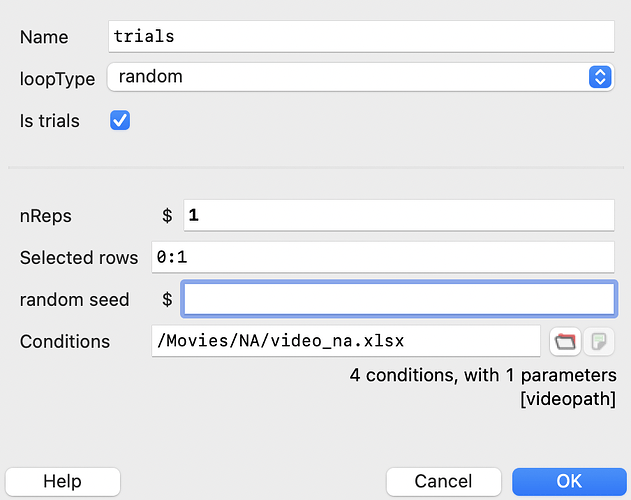The height and width of the screenshot is (500, 631).
Task: Click the blue loopType chevron arrows
Action: click(x=600, y=76)
